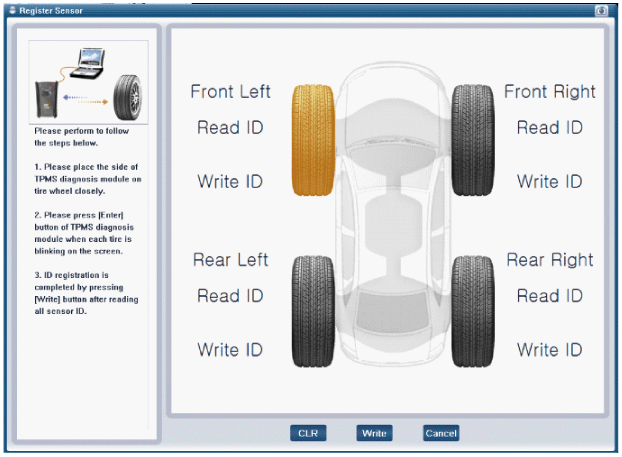Click Rear Left Read ID field

230,296
